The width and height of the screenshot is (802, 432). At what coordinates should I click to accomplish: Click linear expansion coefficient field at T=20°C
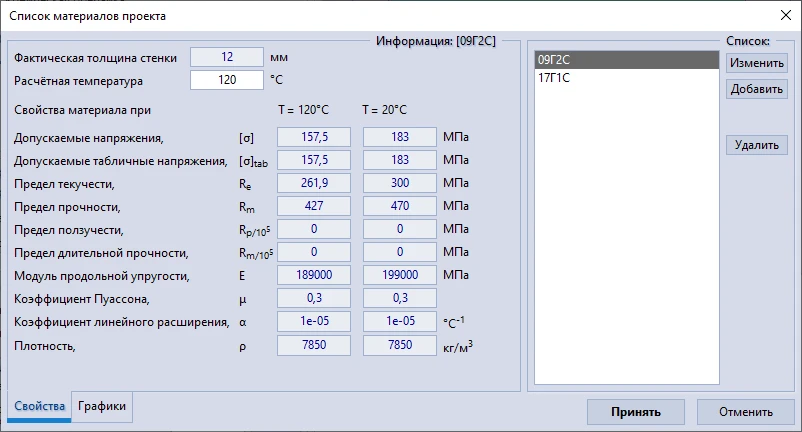[400, 321]
